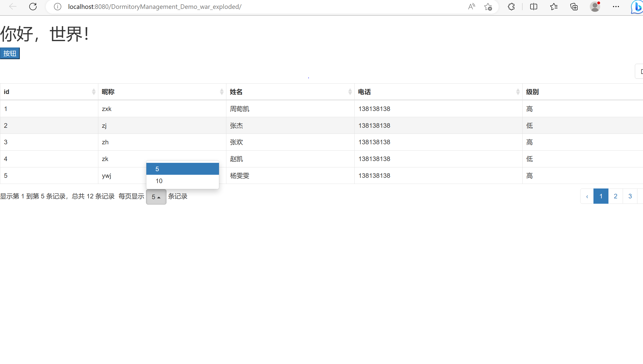Open Read aloud with the A icon

pyautogui.click(x=472, y=7)
